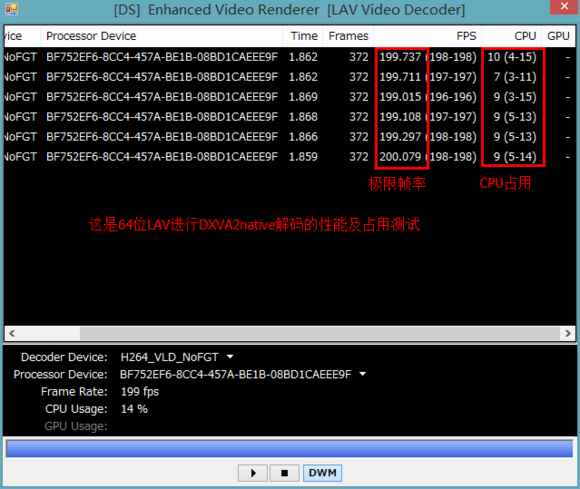Click the application icon in title bar

pyautogui.click(x=11, y=9)
